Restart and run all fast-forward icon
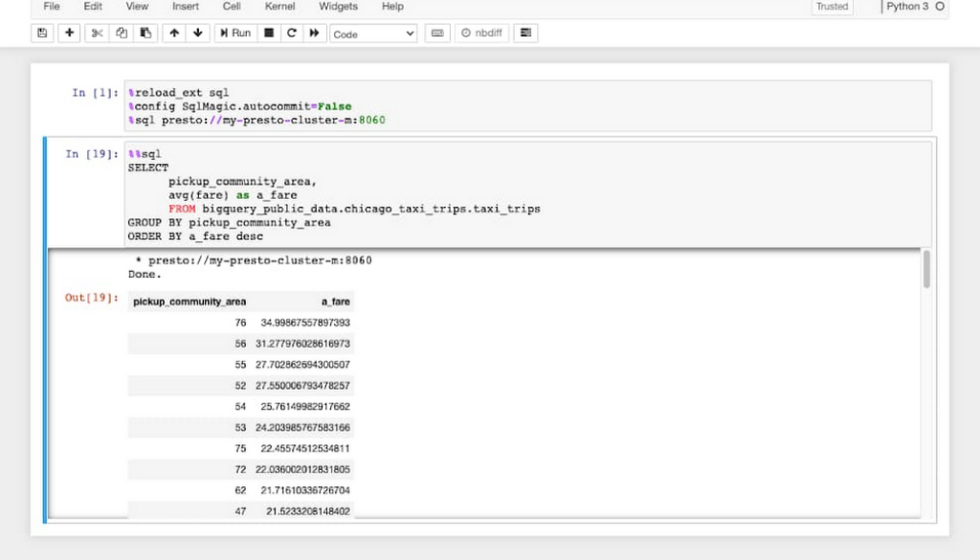Image resolution: width=980 pixels, height=560 pixels. point(313,34)
